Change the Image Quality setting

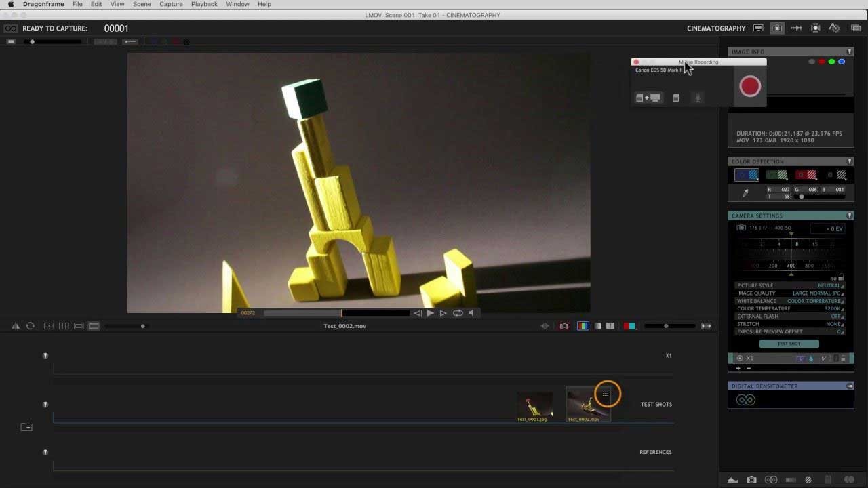[817, 293]
